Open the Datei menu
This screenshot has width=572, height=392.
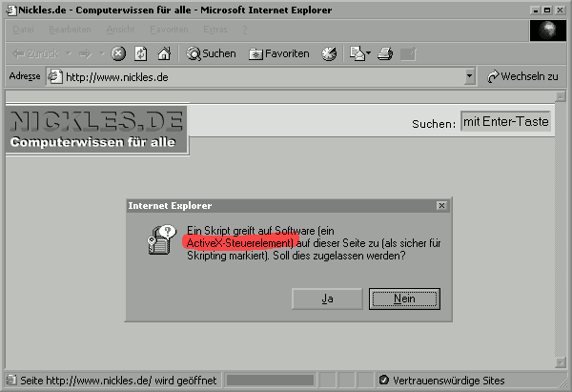point(23,30)
